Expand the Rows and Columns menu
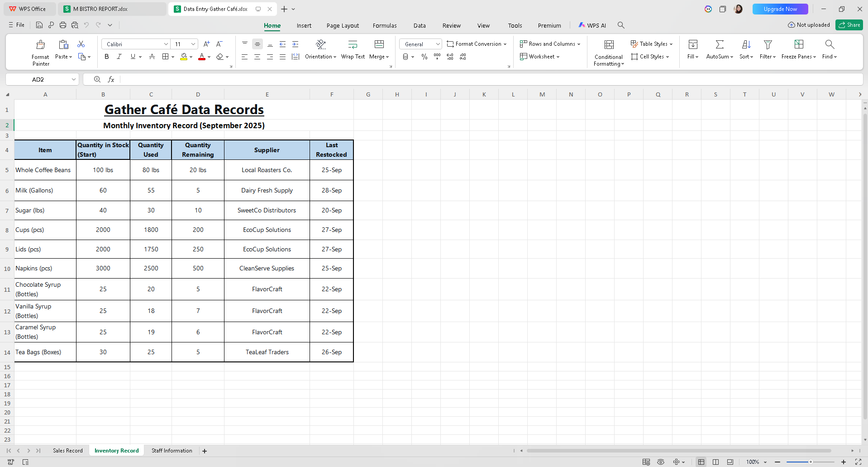The image size is (868, 467). coord(550,44)
